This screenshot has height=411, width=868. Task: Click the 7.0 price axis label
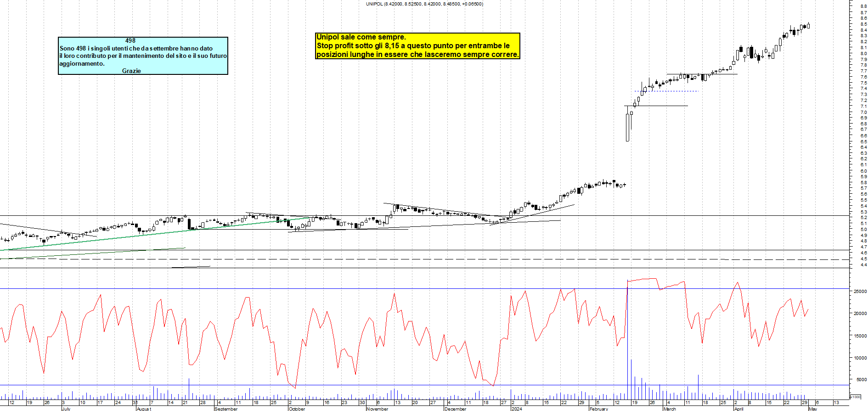tap(864, 112)
